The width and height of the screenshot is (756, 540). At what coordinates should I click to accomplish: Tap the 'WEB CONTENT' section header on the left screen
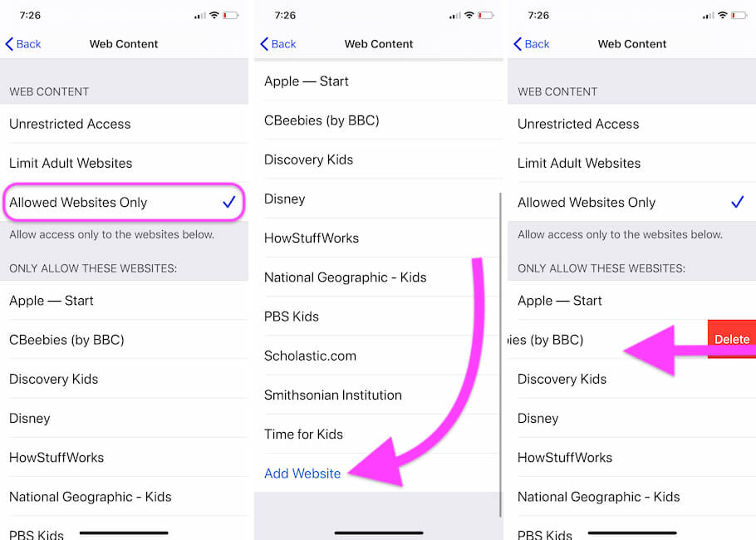pyautogui.click(x=49, y=91)
